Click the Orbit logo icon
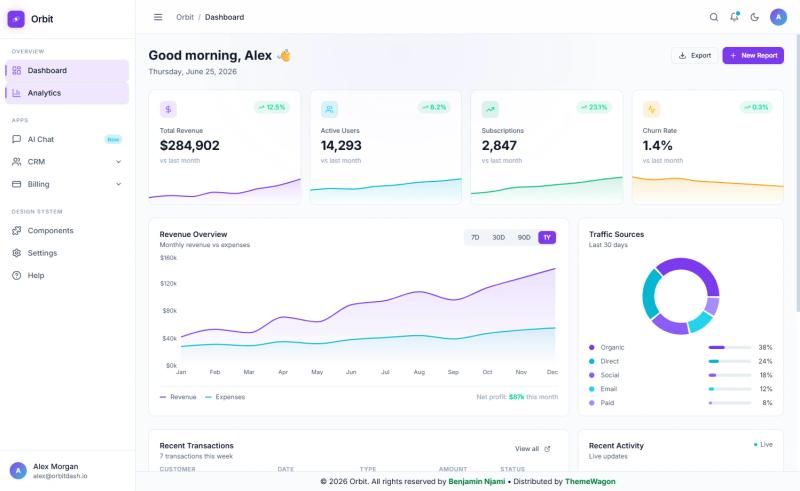This screenshot has height=491, width=800. 16,19
